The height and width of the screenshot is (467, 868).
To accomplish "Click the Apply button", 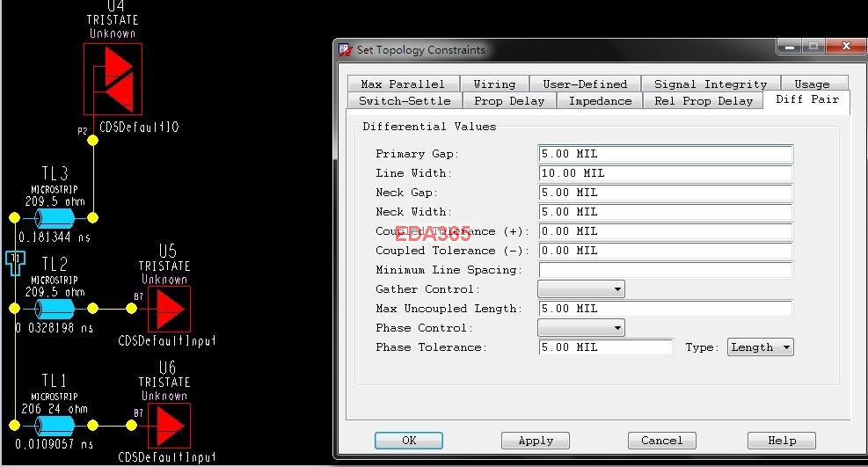I will [536, 441].
